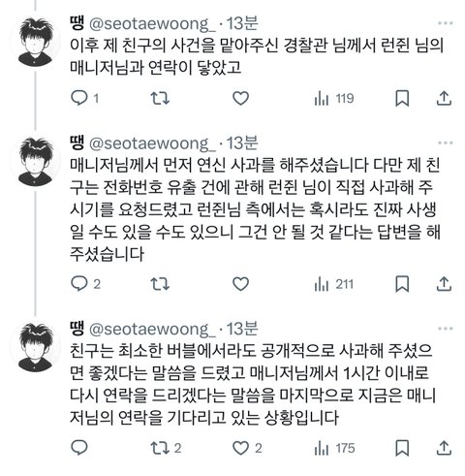This screenshot has height=476, width=465.
Task: Bookmark the third tweet with 175 views
Action: pyautogui.click(x=402, y=448)
